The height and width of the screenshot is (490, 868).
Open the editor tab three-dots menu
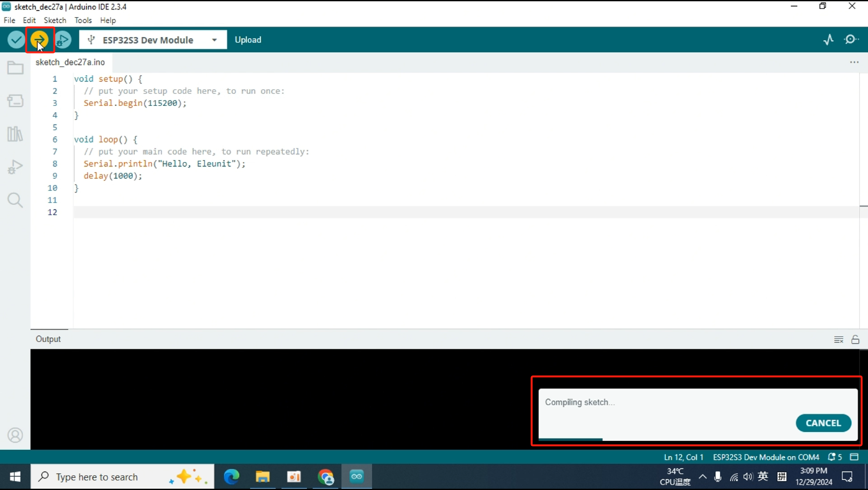(854, 63)
